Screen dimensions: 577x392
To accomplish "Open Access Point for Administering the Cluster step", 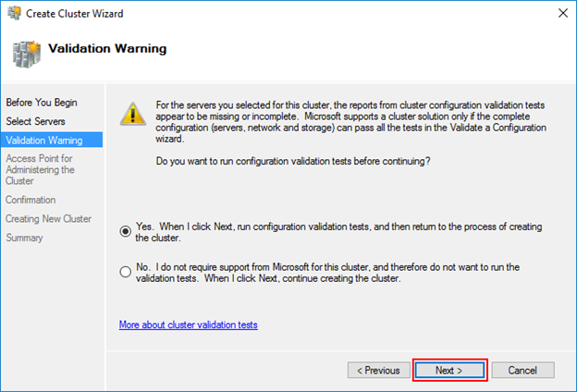I will coord(40,170).
